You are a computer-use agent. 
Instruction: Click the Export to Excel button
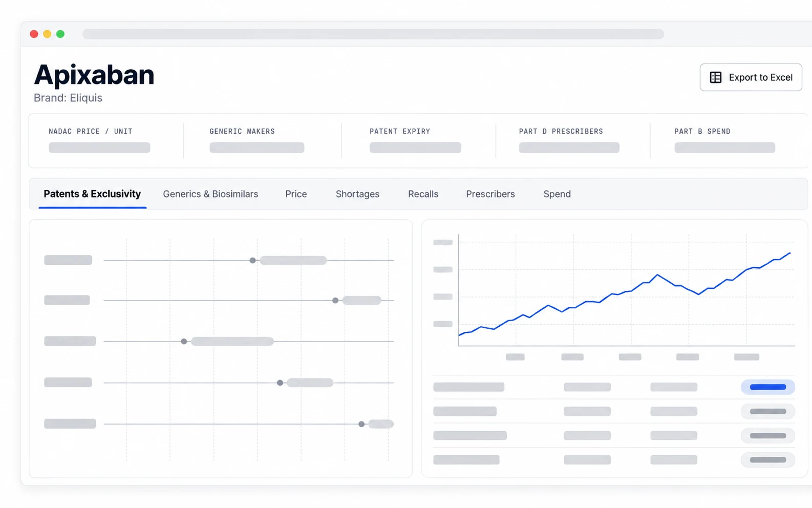tap(751, 77)
